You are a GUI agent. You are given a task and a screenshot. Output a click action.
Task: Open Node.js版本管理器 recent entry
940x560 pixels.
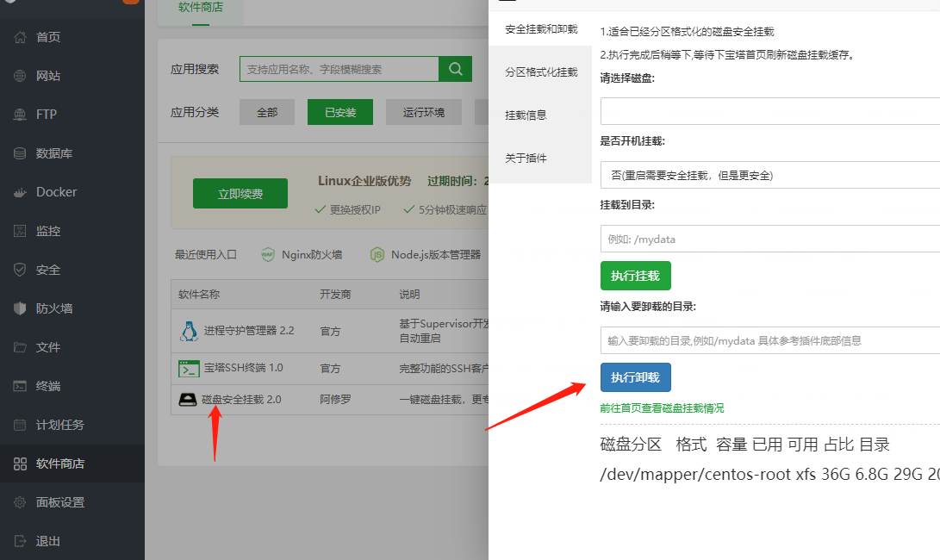436,255
